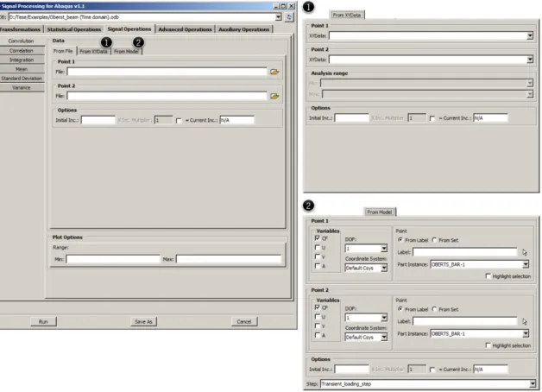
Task: Enable V variable checkbox for Point 2
Action: pyautogui.click(x=318, y=326)
